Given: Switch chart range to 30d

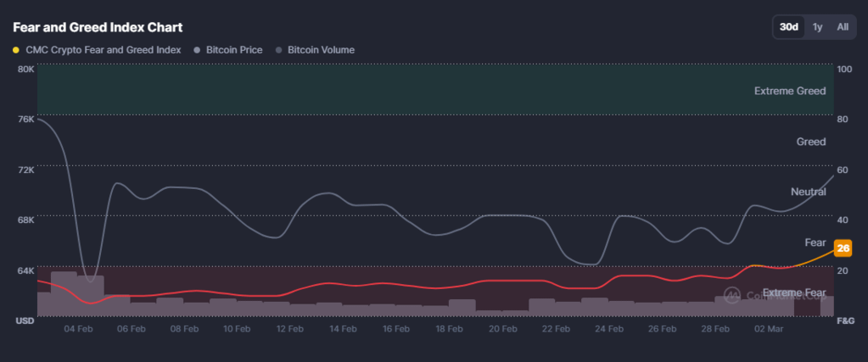Looking at the screenshot, I should coord(789,27).
